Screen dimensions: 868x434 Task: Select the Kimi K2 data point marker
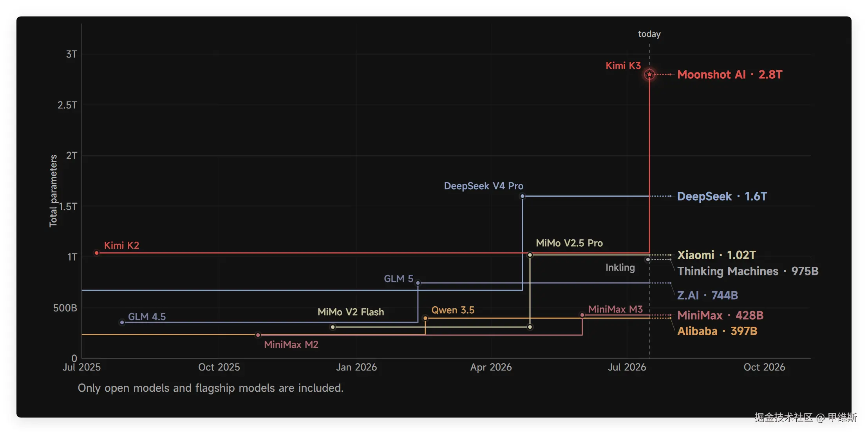coord(97,253)
